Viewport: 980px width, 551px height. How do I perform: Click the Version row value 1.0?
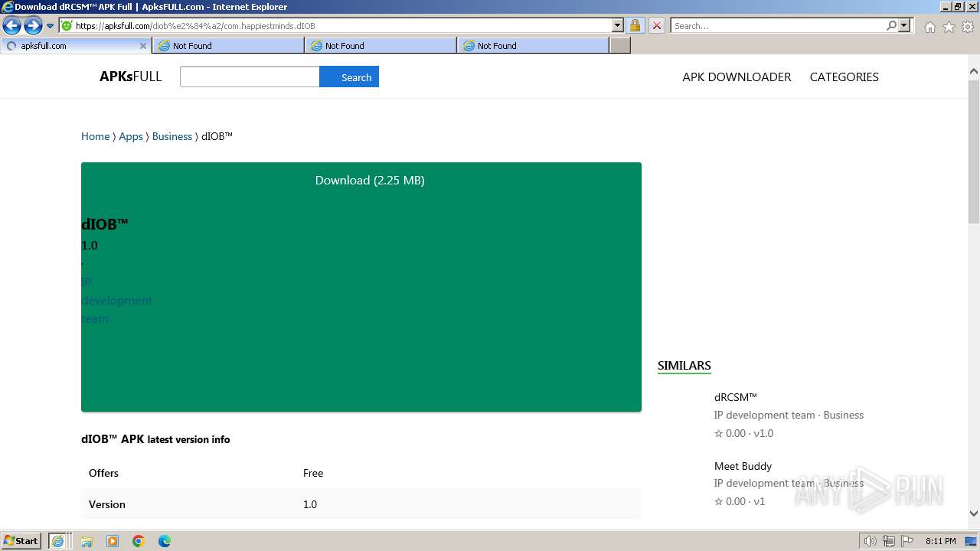310,504
